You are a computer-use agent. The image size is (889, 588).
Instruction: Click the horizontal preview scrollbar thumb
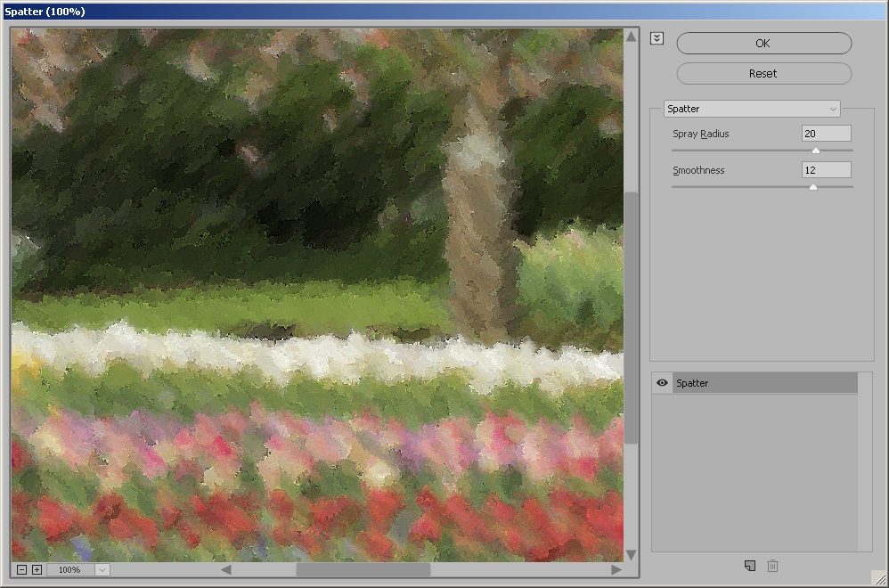pos(363,569)
